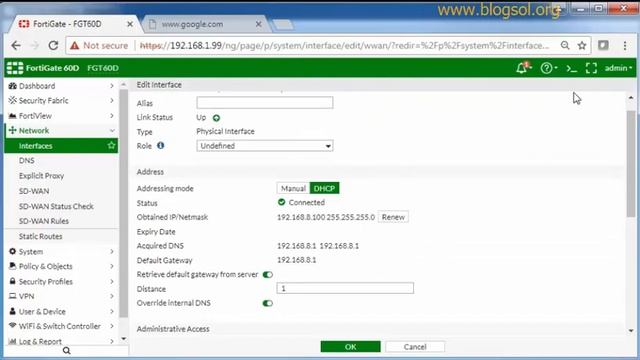Bookmark this page with the star
The height and width of the screenshot is (360, 640).
(x=582, y=45)
